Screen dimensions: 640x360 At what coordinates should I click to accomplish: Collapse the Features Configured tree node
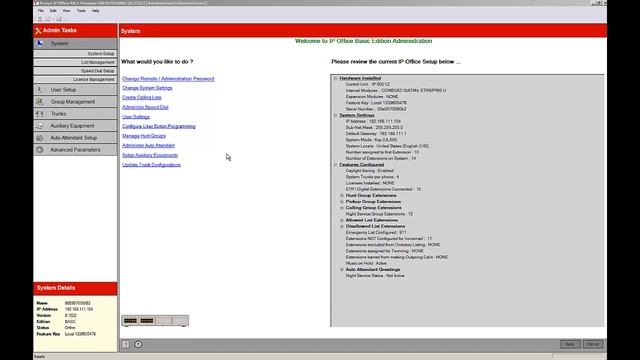336,164
